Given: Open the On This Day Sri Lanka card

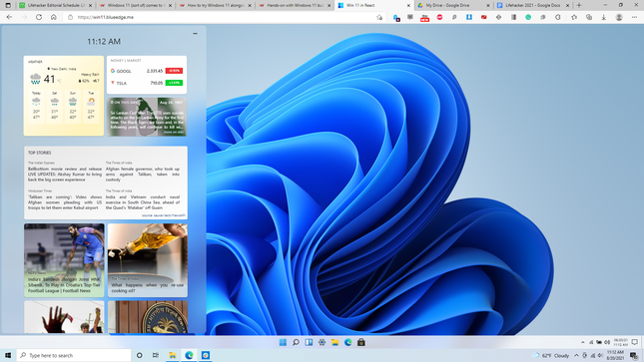Looking at the screenshot, I should 147,117.
